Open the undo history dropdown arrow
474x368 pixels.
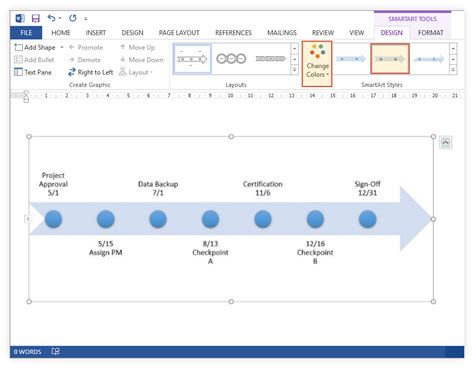pos(60,18)
